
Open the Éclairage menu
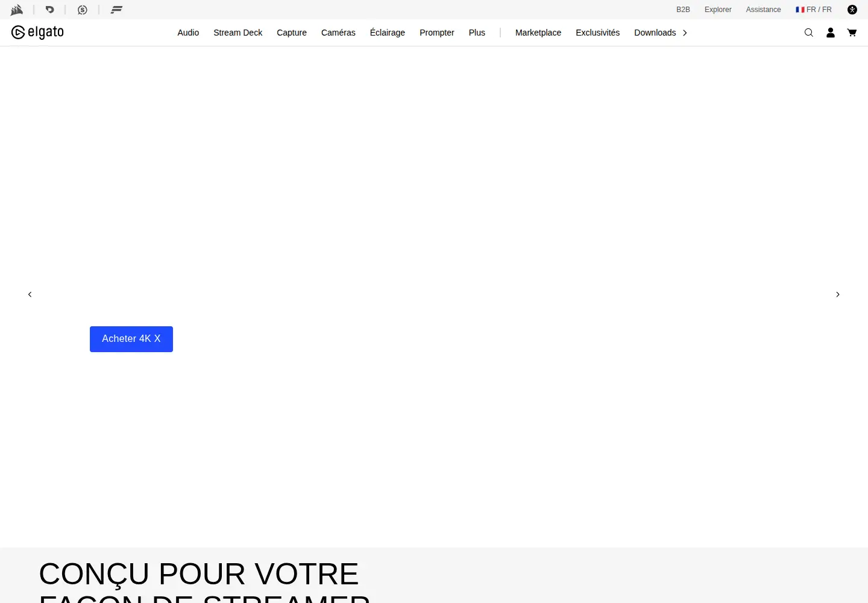pyautogui.click(x=388, y=33)
